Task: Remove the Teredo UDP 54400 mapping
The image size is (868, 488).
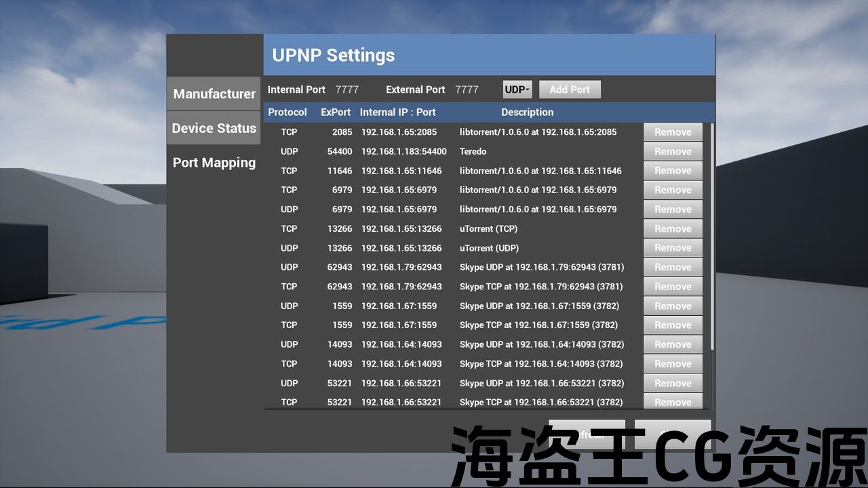Action: [x=673, y=152]
